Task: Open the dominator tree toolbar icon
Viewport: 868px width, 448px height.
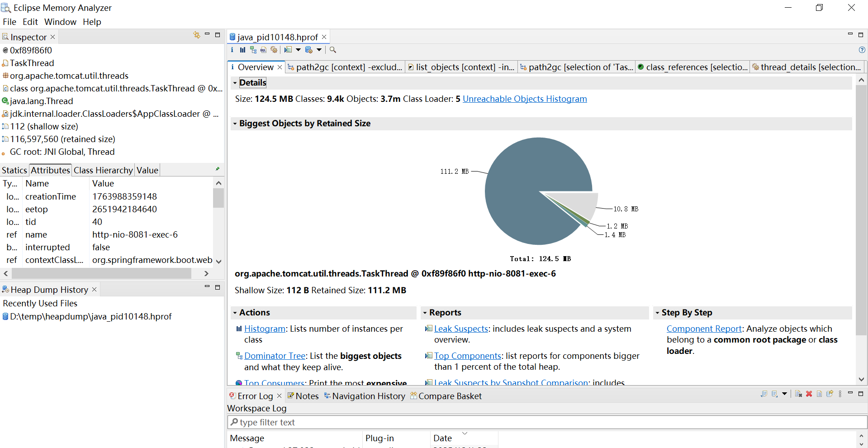Action: [253, 50]
